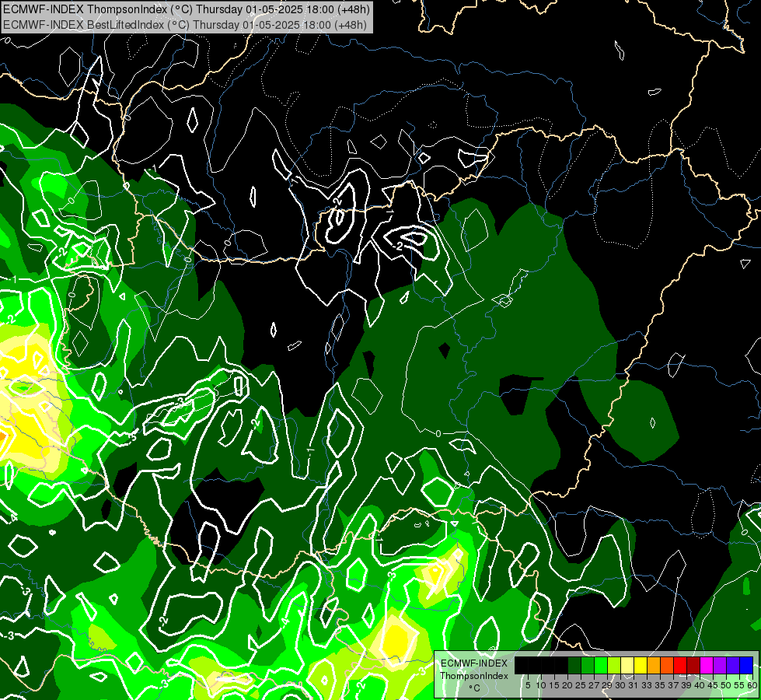Click the legend tick label 35
The width and height of the screenshot is (761, 700).
point(660,685)
